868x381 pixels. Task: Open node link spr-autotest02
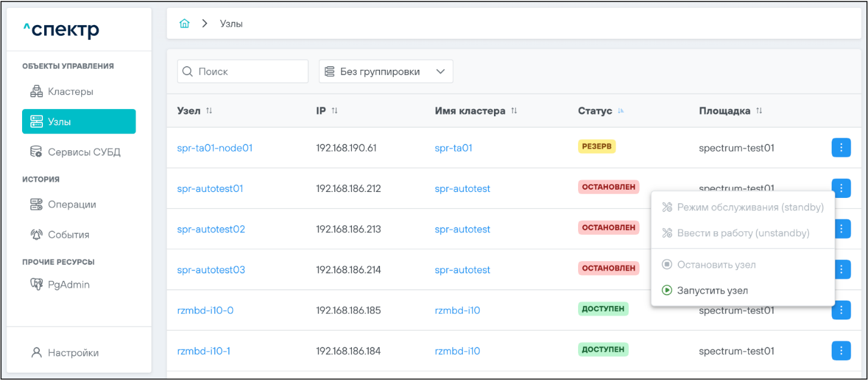(x=211, y=230)
